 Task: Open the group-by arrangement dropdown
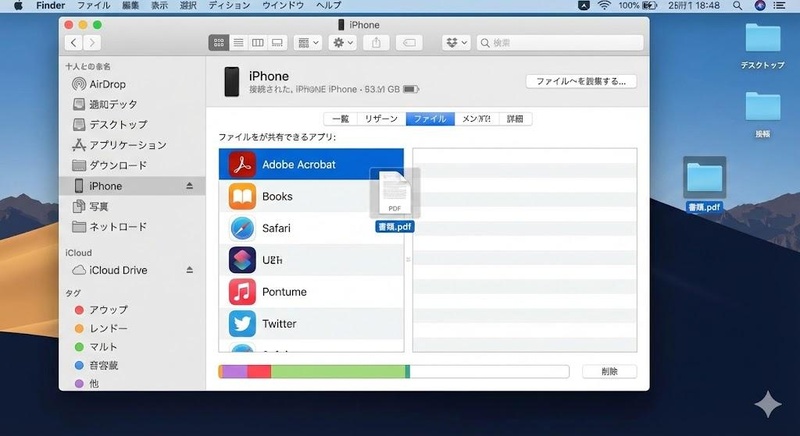coord(308,43)
